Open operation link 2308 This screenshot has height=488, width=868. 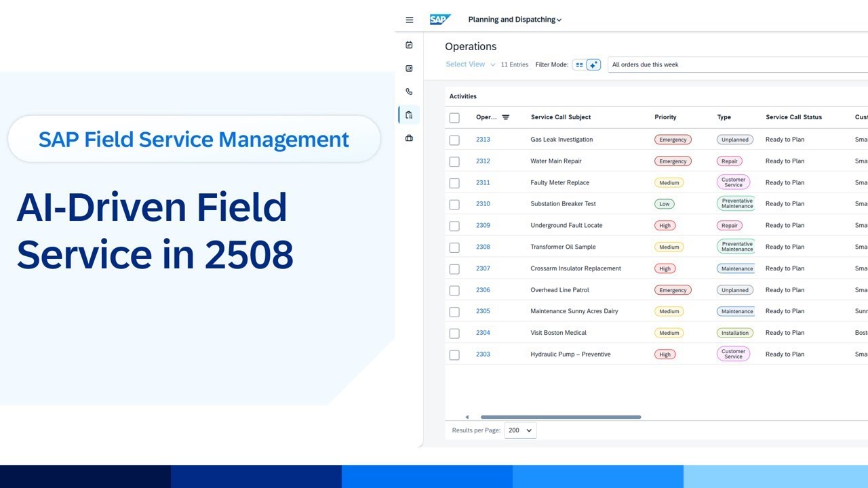[x=483, y=247]
